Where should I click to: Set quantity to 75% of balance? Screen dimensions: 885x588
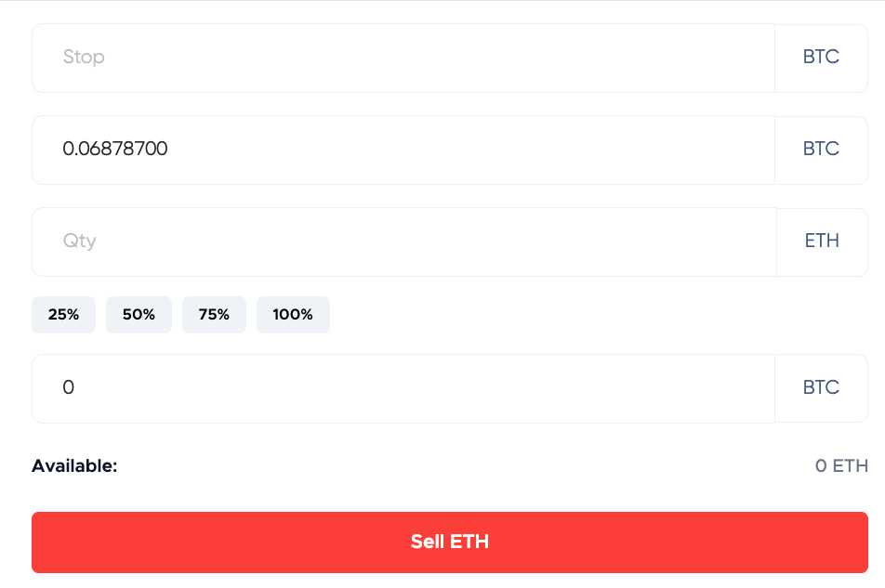click(x=214, y=315)
